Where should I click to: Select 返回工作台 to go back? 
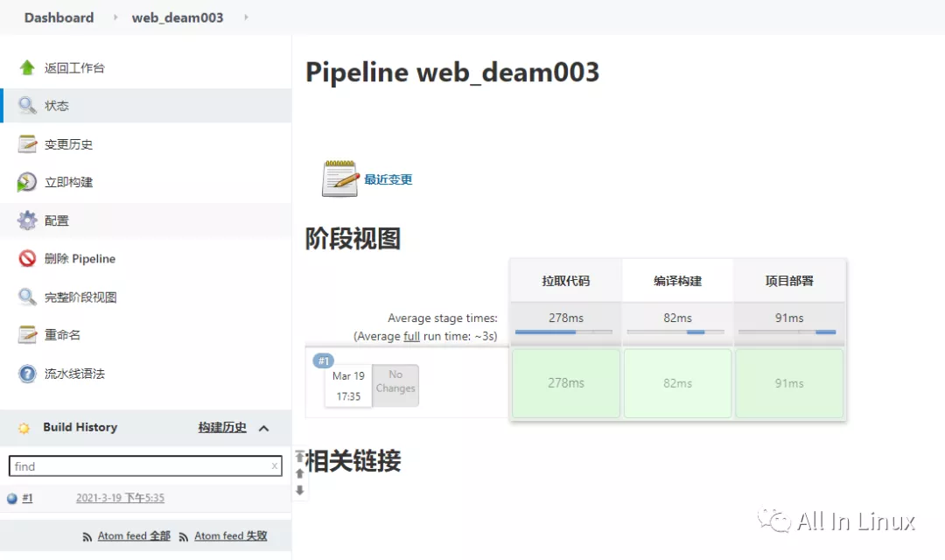coord(26,67)
